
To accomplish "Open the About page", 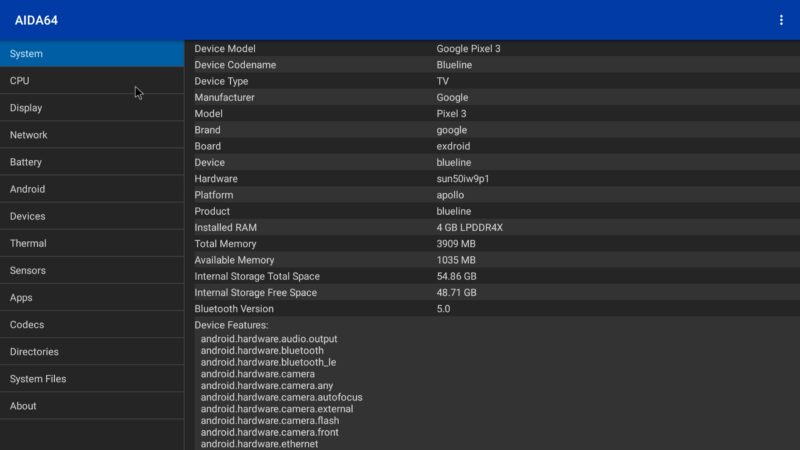I will coord(92,405).
